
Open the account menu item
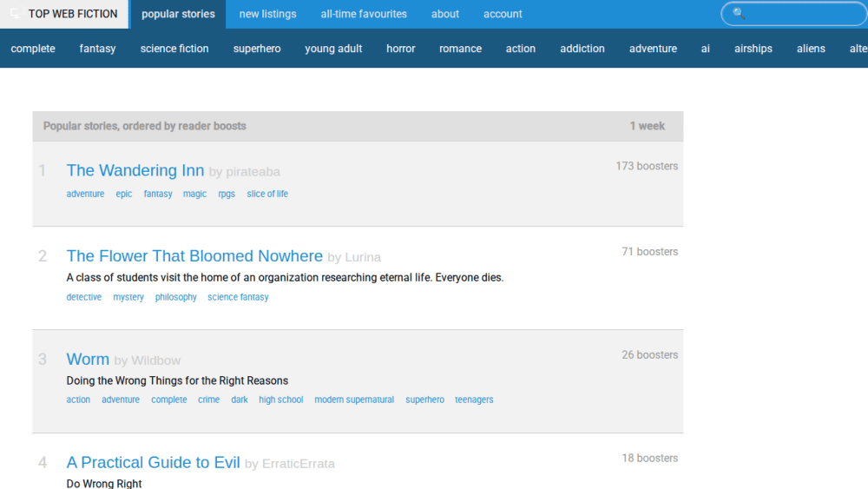click(x=503, y=14)
